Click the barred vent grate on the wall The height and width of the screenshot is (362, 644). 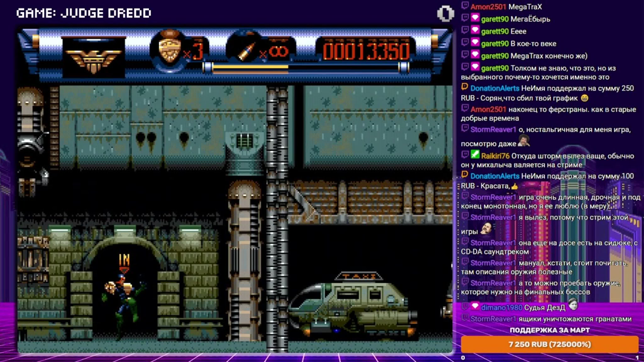tap(244, 141)
